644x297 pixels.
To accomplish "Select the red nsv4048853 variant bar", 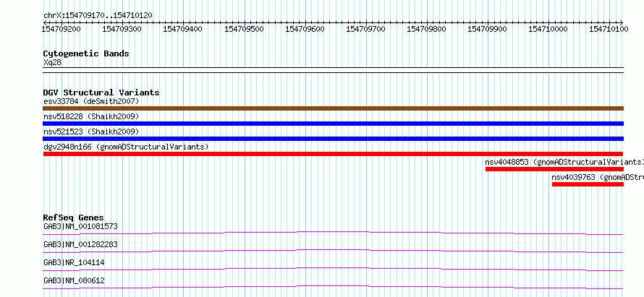I will pos(554,169).
